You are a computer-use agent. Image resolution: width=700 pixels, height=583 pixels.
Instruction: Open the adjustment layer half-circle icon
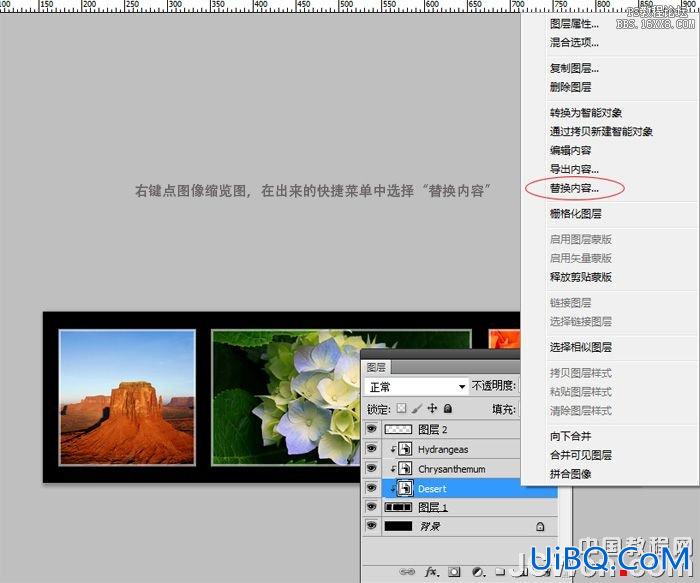tap(478, 571)
